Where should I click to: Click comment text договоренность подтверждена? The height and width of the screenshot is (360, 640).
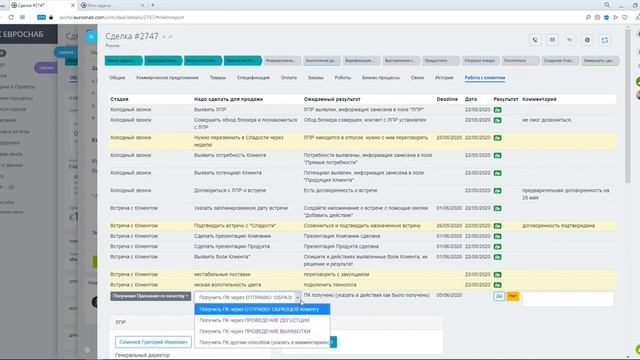(558, 226)
